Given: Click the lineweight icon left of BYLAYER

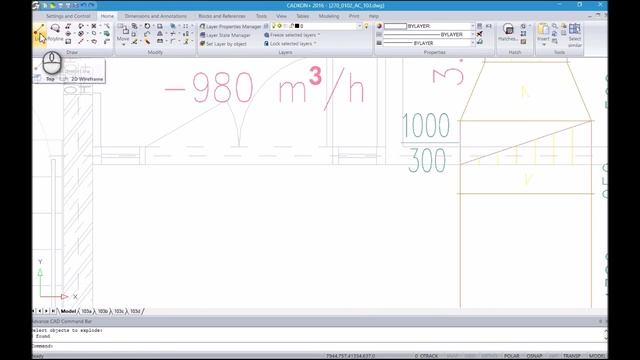Looking at the screenshot, I should tap(379, 43).
